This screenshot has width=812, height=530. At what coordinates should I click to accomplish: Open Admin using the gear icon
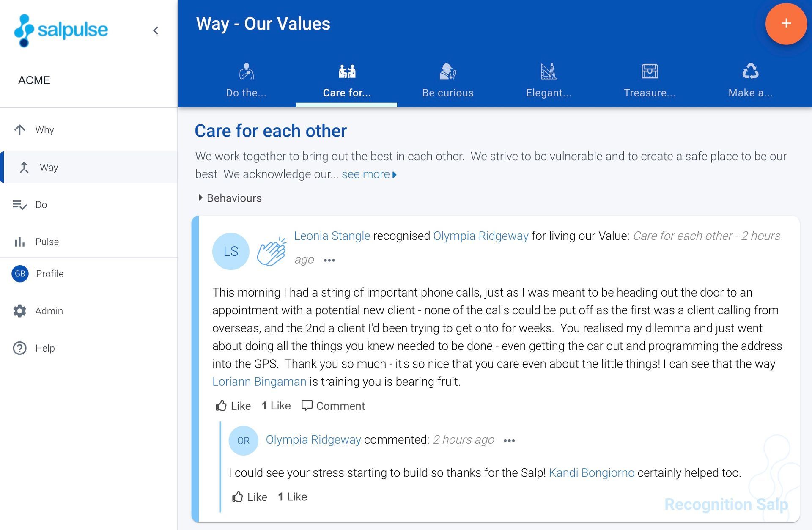coord(19,311)
